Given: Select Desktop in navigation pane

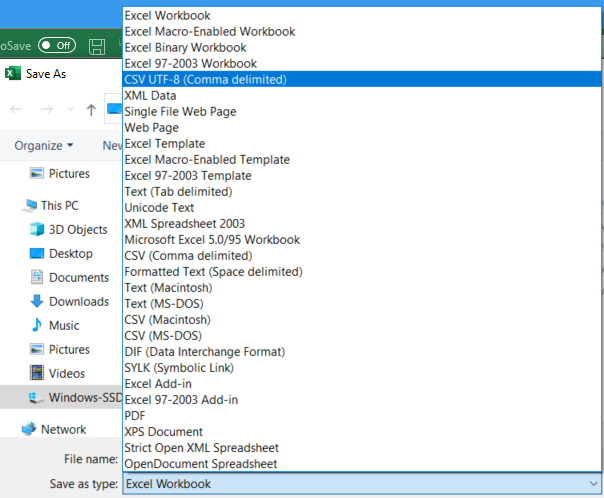Looking at the screenshot, I should tap(61, 253).
